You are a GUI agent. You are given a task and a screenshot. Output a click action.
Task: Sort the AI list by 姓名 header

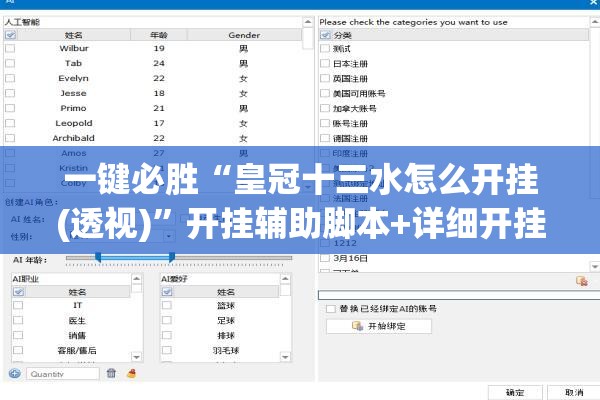pyautogui.click(x=73, y=35)
